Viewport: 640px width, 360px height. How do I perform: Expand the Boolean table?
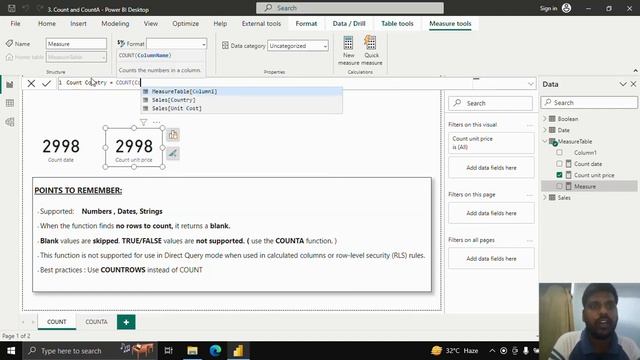click(544, 119)
